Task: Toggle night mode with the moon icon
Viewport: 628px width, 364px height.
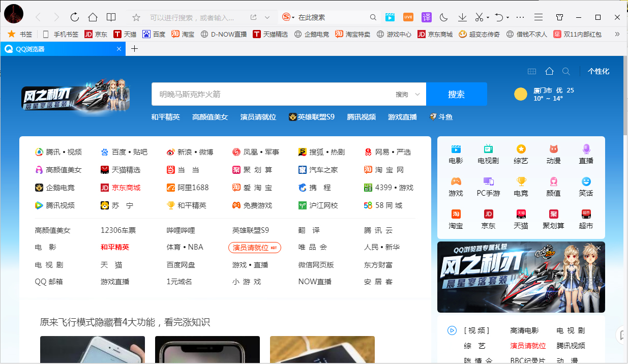Action: [x=443, y=17]
